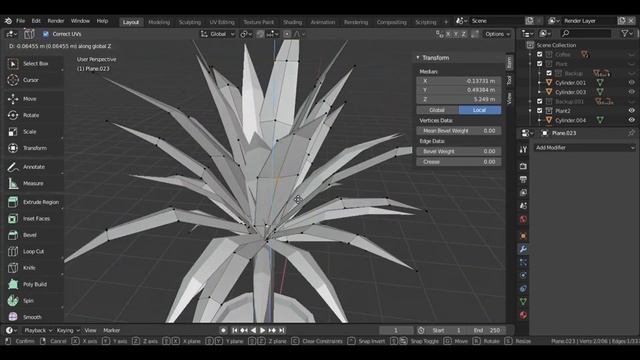Screen dimensions: 640x360
Task: Switch to the Modeling workspace tab
Action: (x=159, y=22)
